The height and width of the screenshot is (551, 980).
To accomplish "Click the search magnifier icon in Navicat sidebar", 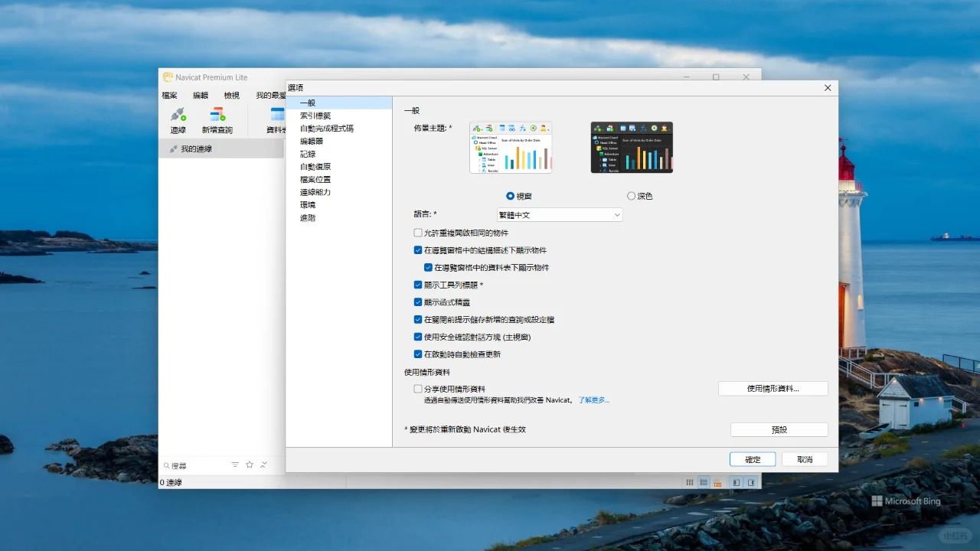I will 166,465.
